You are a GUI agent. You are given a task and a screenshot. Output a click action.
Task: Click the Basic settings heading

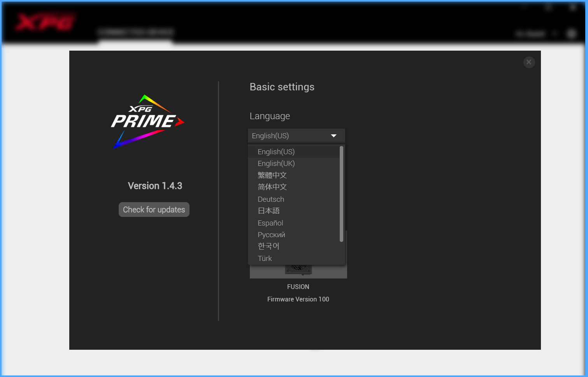[x=282, y=87]
